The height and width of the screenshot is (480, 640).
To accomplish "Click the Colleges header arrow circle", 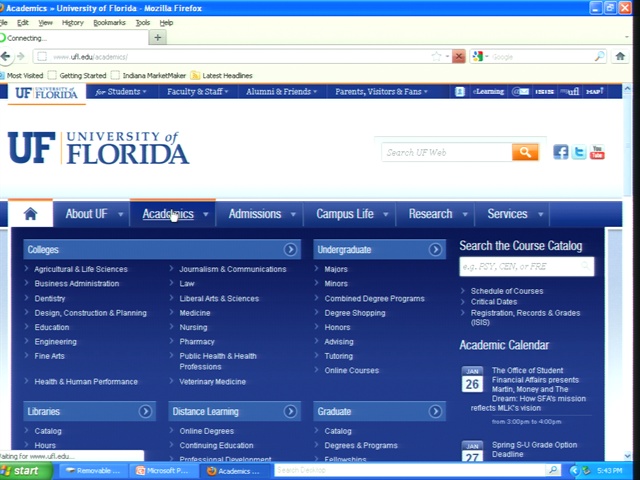I will pos(290,249).
